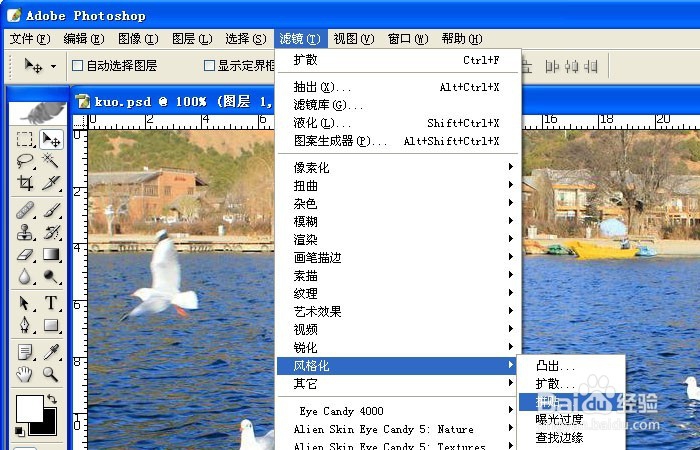Select the Blur tool
Image resolution: width=700 pixels, height=450 pixels.
pyautogui.click(x=25, y=277)
